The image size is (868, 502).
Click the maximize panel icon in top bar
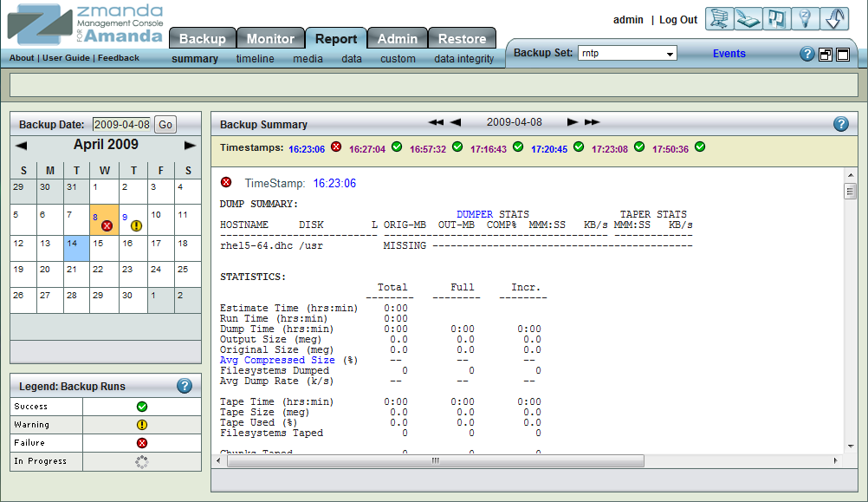843,55
